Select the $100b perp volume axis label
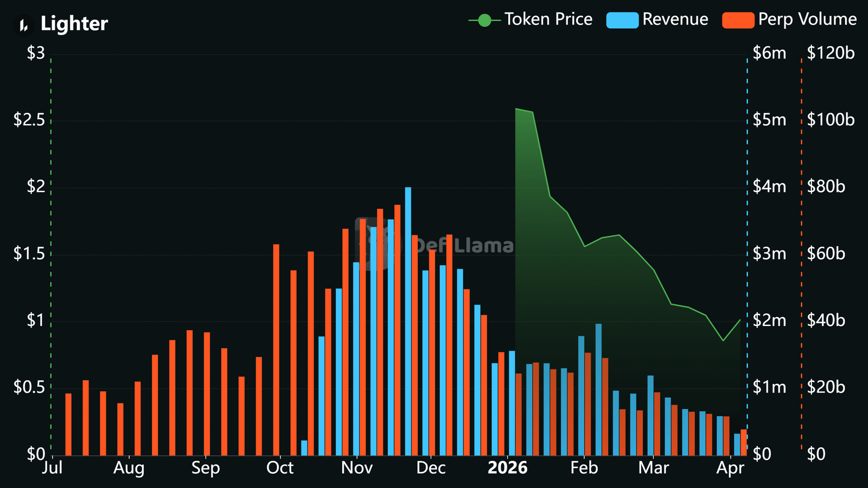The width and height of the screenshot is (868, 488). [830, 120]
